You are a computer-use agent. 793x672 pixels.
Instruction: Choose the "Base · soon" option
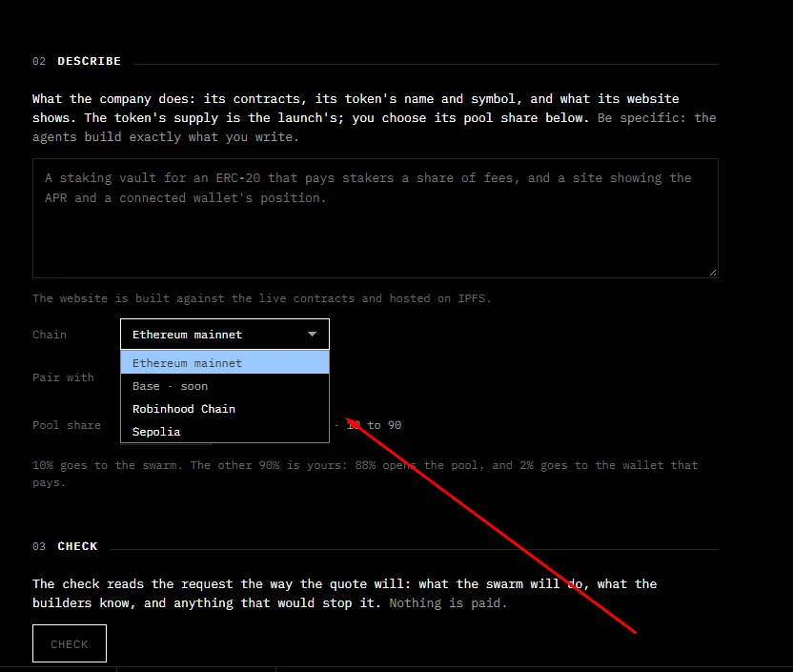225,386
